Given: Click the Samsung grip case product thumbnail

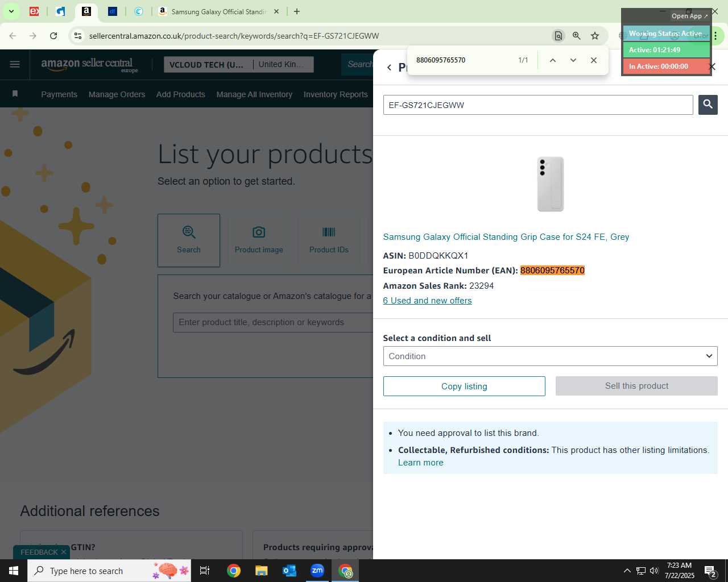Looking at the screenshot, I should (551, 184).
